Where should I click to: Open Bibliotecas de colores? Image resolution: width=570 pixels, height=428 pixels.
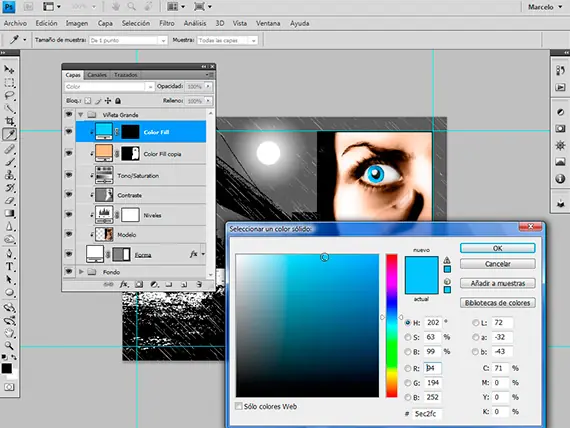click(x=498, y=303)
